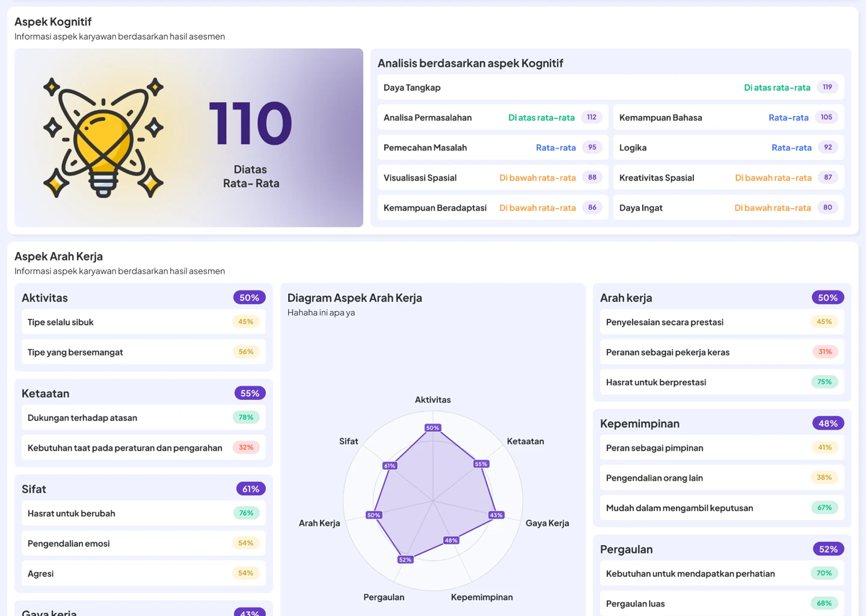Select the Pengendalian emosi row
This screenshot has width=866, height=616.
[143, 543]
